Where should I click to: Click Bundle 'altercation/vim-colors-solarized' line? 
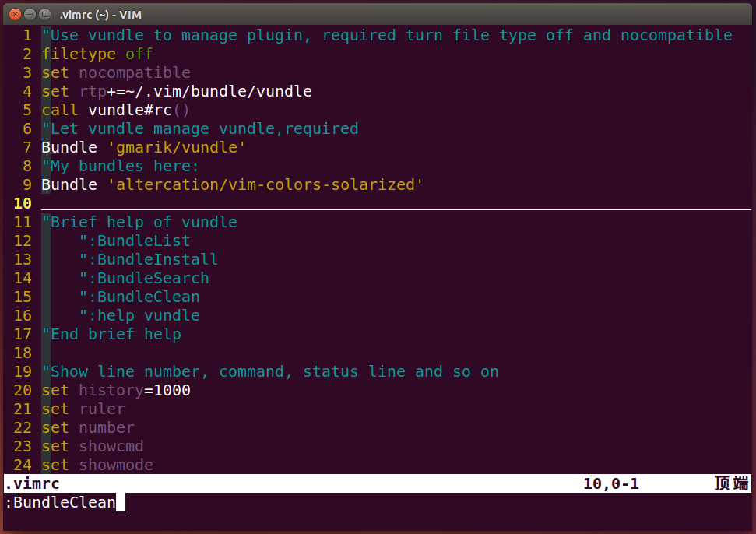point(232,185)
